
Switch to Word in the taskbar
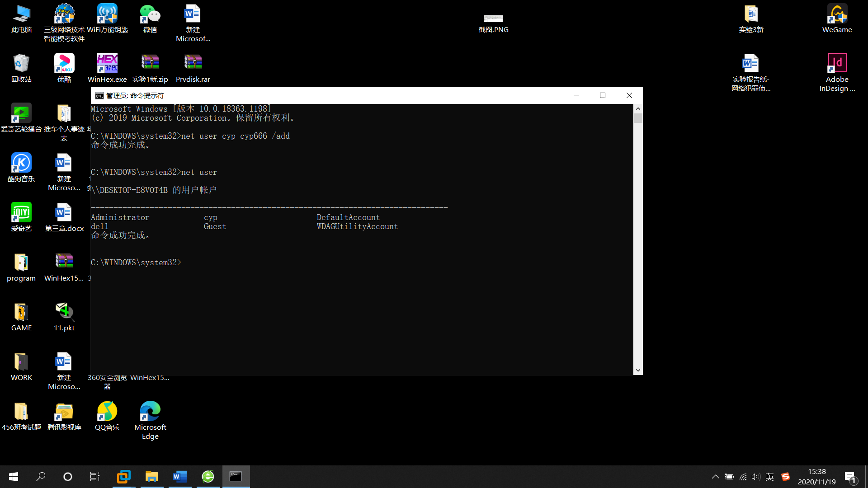pyautogui.click(x=180, y=477)
